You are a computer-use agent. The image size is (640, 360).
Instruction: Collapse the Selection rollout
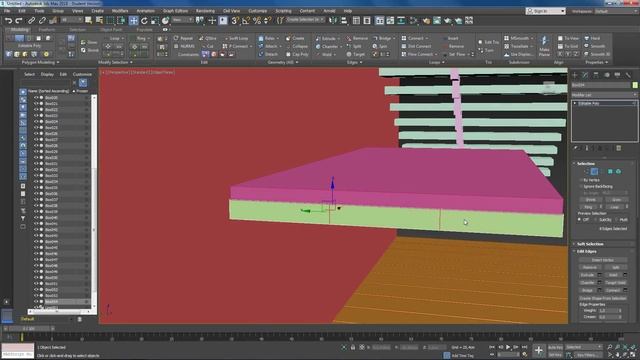click(x=585, y=163)
